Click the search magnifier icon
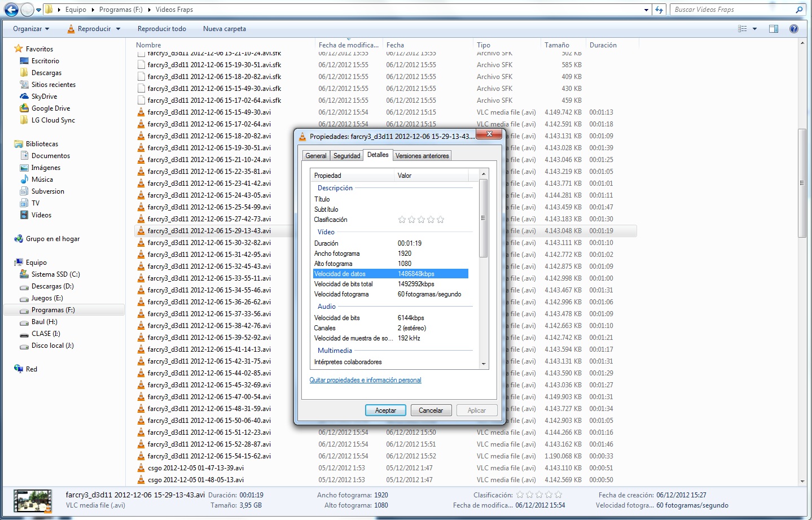The height and width of the screenshot is (520, 812). click(799, 10)
